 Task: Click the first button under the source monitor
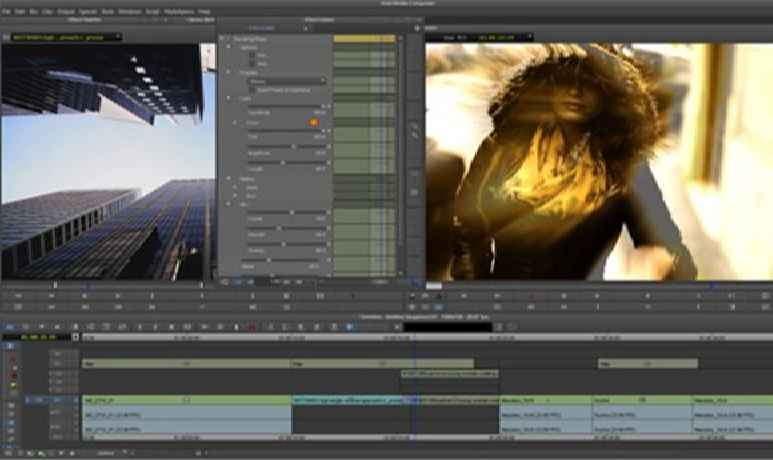tap(17, 297)
